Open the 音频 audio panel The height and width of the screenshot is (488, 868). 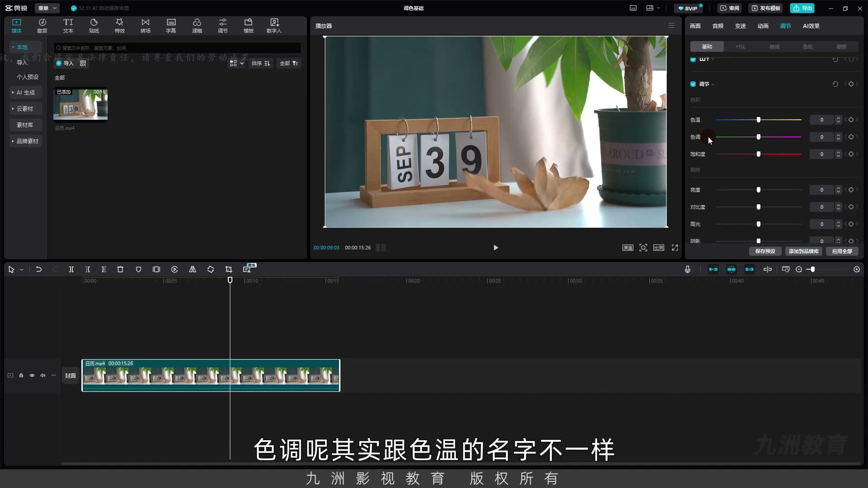click(x=42, y=26)
